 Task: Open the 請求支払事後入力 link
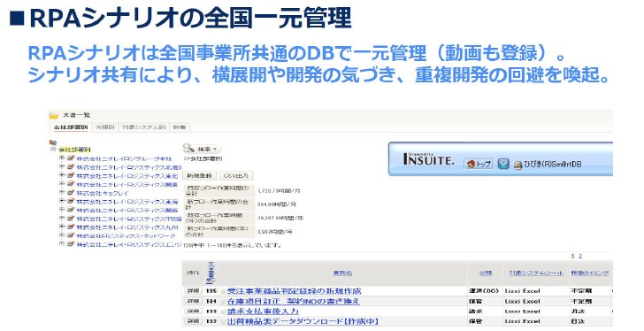(x=263, y=312)
